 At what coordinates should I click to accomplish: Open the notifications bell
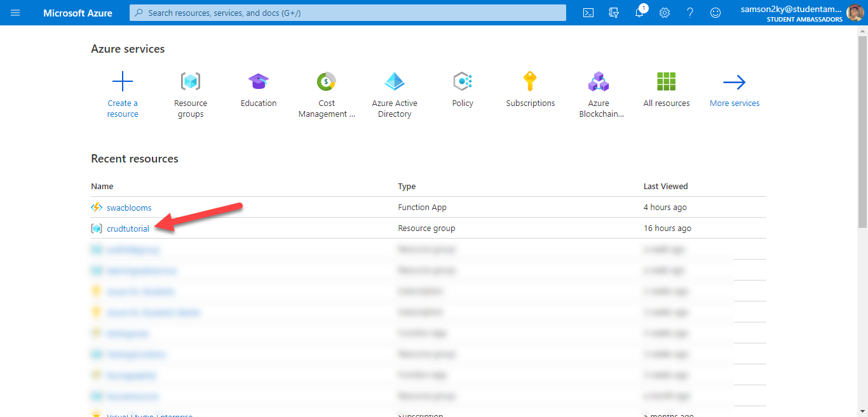639,13
